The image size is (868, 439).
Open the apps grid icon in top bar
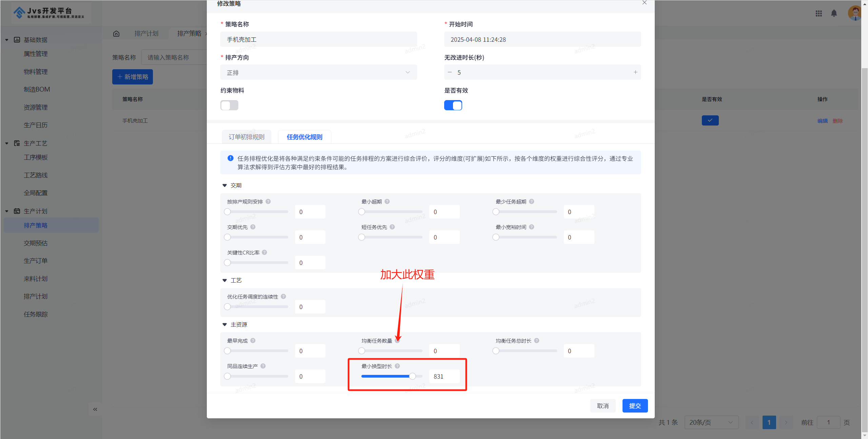coord(819,14)
